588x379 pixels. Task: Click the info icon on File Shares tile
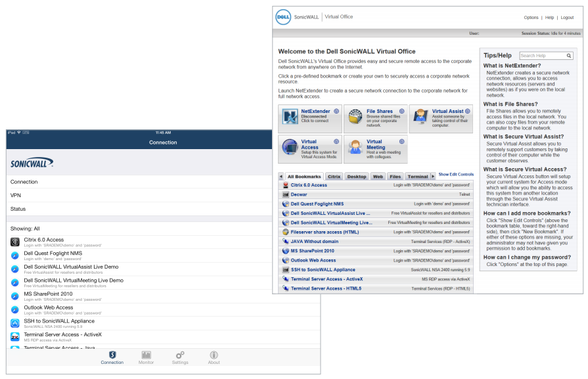(401, 112)
